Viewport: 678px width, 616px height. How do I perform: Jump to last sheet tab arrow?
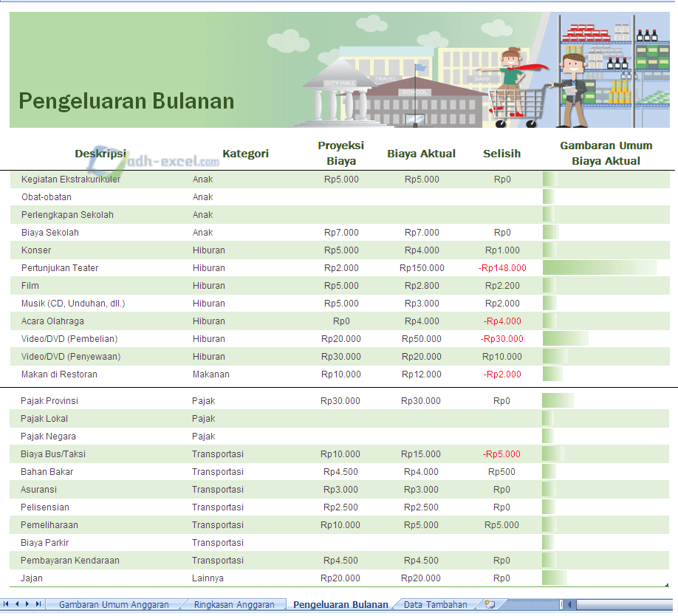tap(38, 604)
